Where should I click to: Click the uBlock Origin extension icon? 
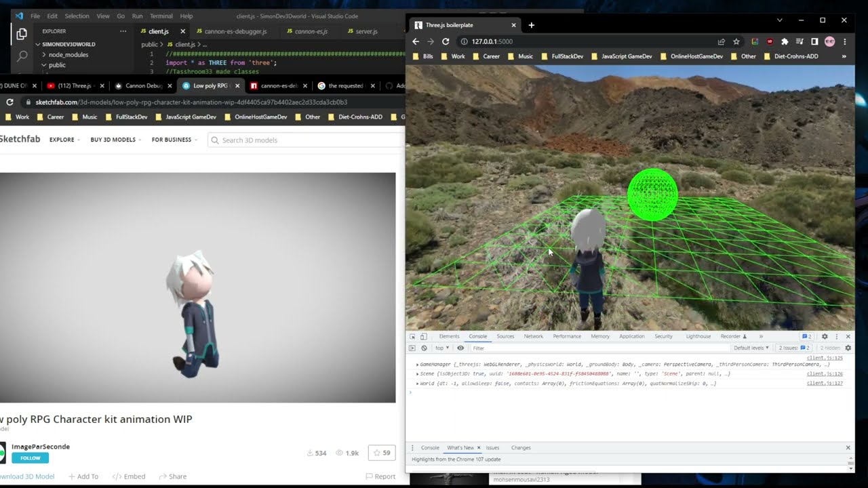point(770,41)
